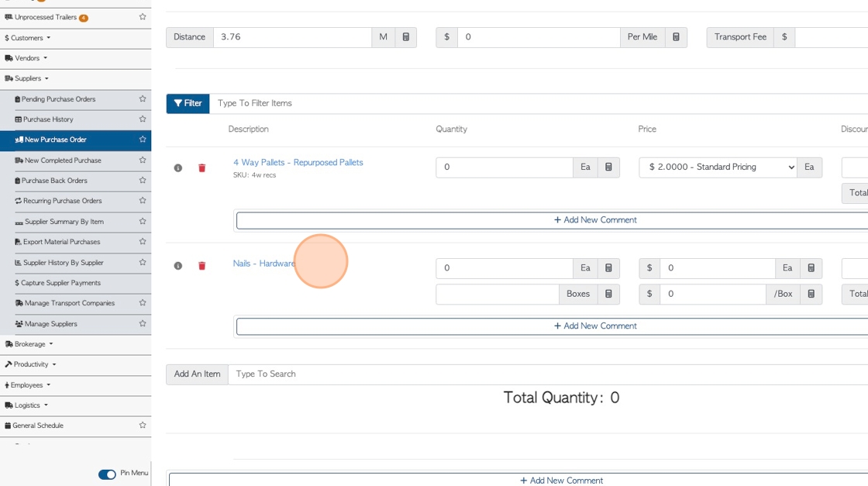The height and width of the screenshot is (486, 868).
Task: Open calculator for Nails Ea price
Action: pyautogui.click(x=811, y=268)
